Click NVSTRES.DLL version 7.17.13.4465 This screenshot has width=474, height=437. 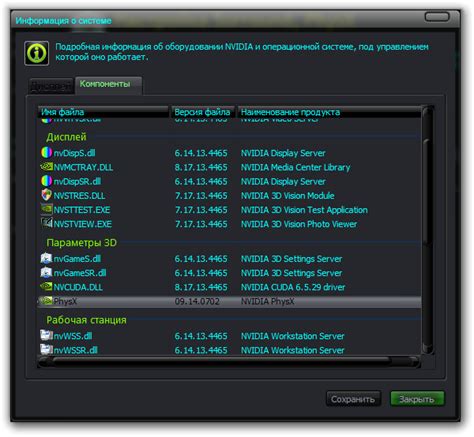[201, 196]
